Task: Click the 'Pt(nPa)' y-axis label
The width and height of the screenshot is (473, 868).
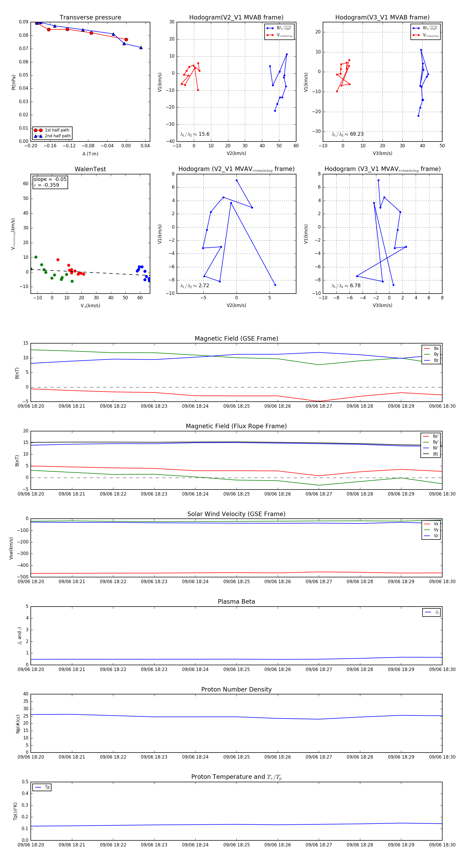Action: [x=13, y=82]
